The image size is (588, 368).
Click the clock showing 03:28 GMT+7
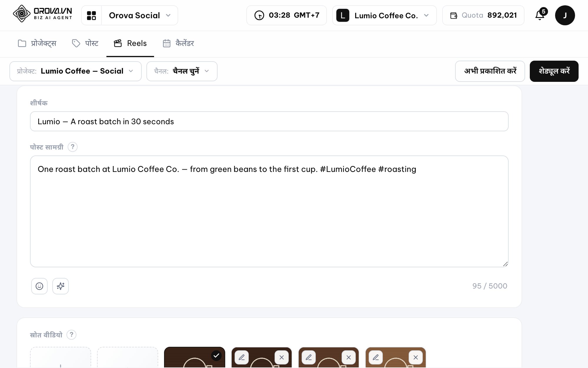pos(286,15)
